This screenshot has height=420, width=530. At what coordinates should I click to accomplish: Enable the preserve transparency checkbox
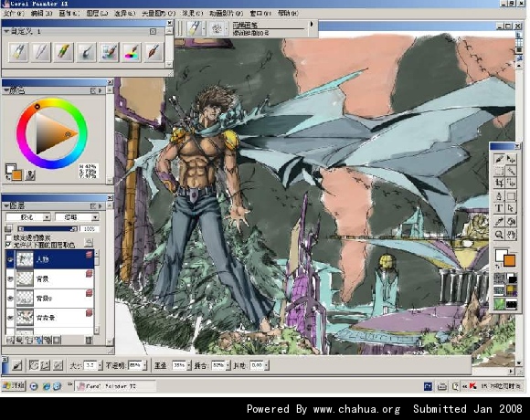click(8, 237)
